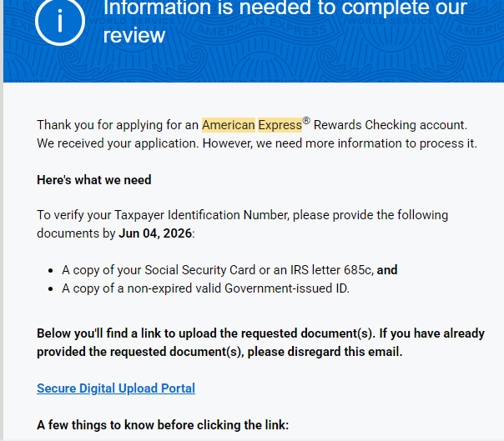Viewport: 504px width, 441px height.
Task: Click the registered trademark symbol after Express
Action: pyautogui.click(x=306, y=121)
